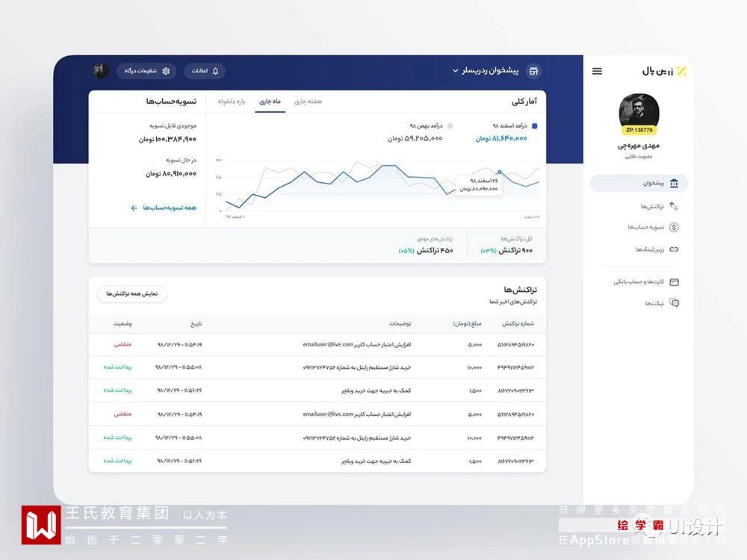
Task: Click the chat bubbles icon for تیکت‌ها
Action: (674, 303)
